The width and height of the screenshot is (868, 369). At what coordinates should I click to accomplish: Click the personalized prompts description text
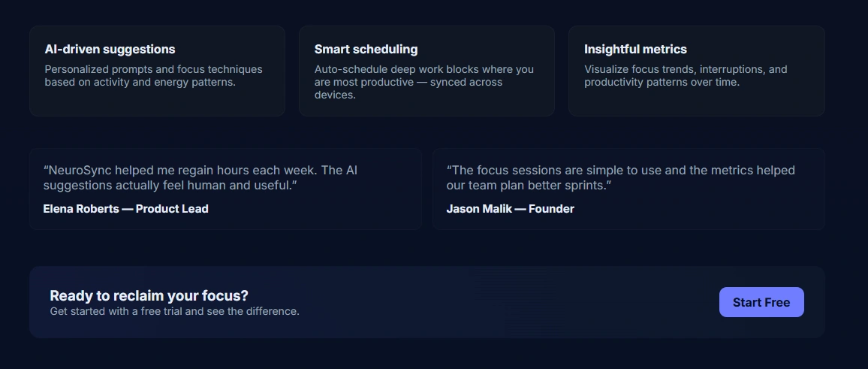(153, 75)
